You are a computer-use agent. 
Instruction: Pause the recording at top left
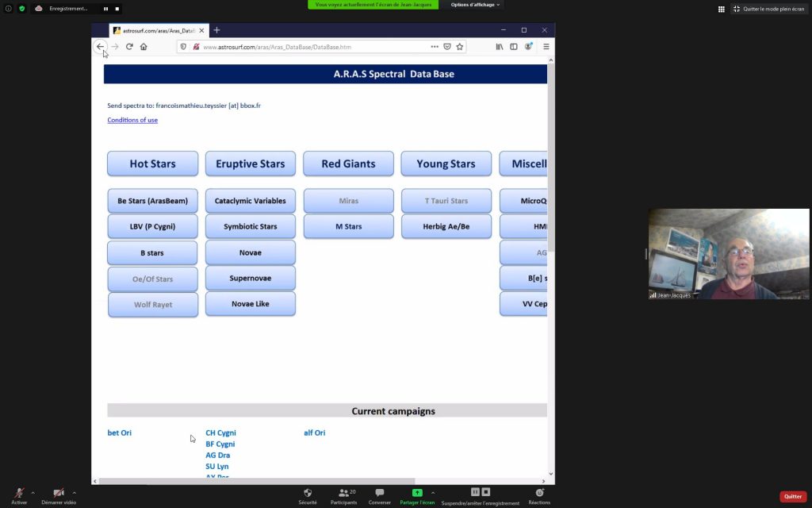tap(105, 9)
